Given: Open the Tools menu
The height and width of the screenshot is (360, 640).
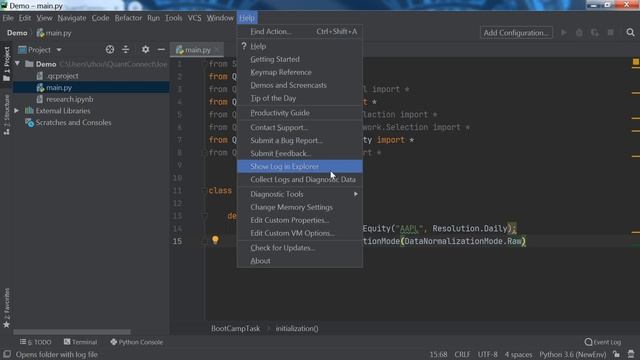Looking at the screenshot, I should coord(173,18).
